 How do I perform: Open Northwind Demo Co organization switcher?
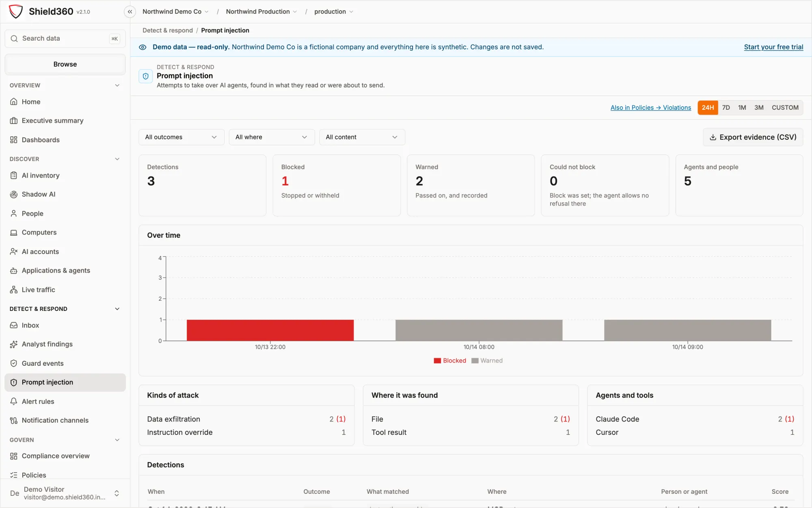coord(175,12)
